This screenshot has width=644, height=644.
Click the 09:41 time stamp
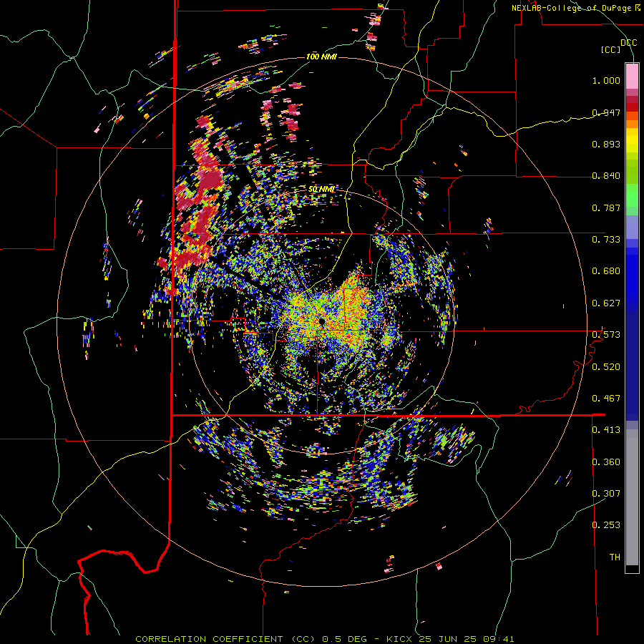(x=499, y=639)
